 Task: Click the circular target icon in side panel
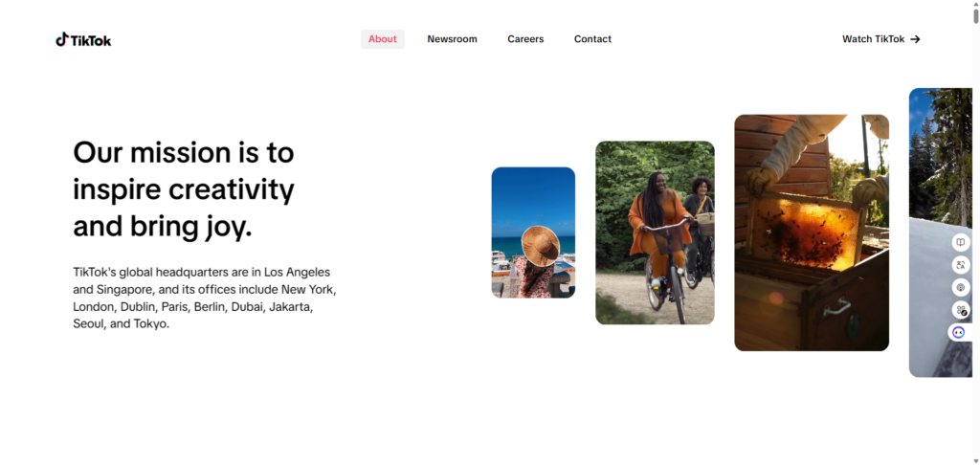(x=961, y=287)
